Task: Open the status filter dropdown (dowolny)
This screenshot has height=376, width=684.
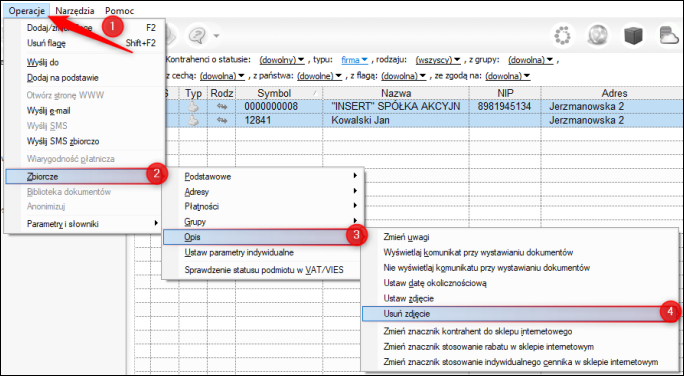Action: point(282,60)
